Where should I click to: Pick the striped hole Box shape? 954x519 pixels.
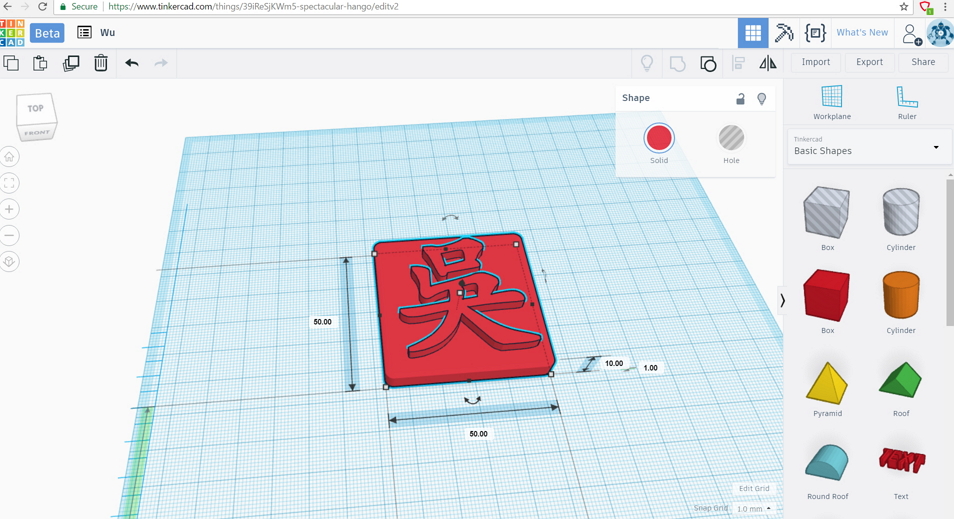[x=827, y=212]
